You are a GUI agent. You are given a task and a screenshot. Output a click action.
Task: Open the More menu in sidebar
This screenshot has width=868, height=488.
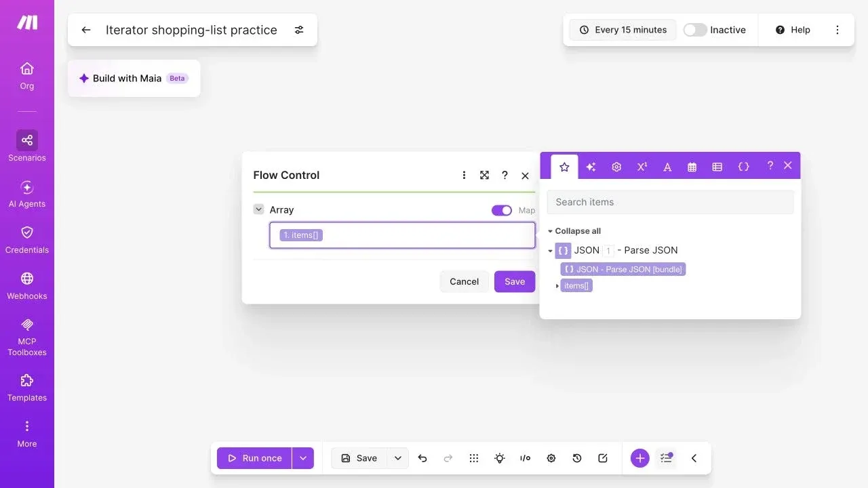pyautogui.click(x=27, y=434)
